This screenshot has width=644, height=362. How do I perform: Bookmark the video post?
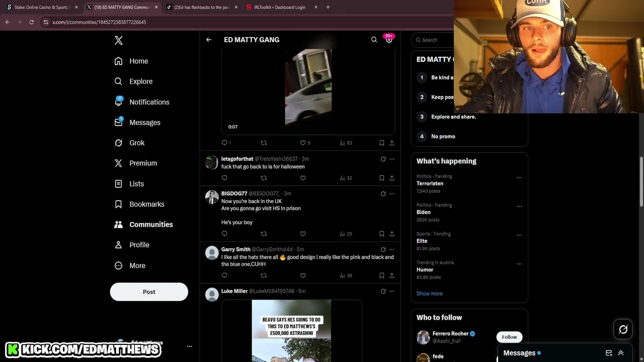(382, 143)
